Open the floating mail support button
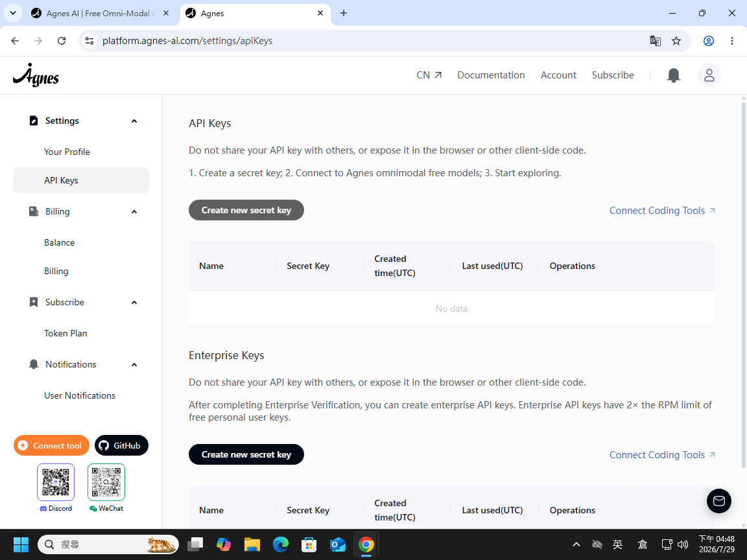This screenshot has height=560, width=747. 718,501
